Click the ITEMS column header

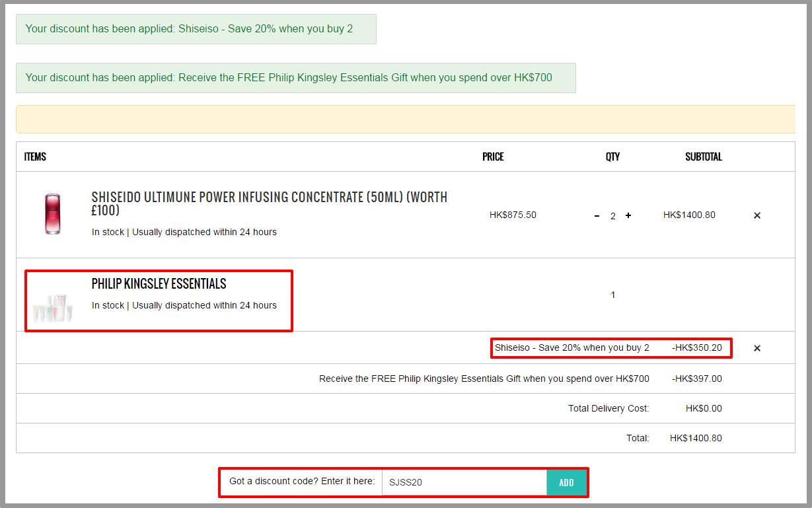click(35, 157)
